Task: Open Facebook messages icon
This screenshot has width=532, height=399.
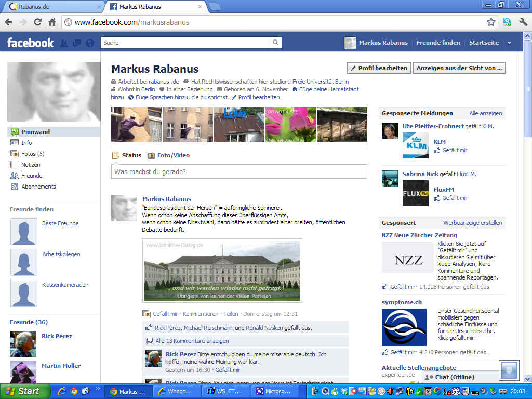Action: coord(77,43)
